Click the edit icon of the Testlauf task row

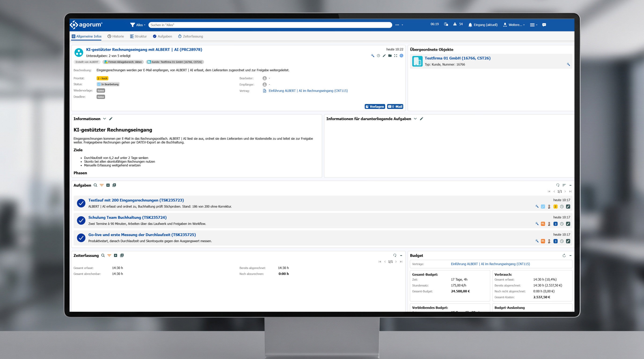568,206
